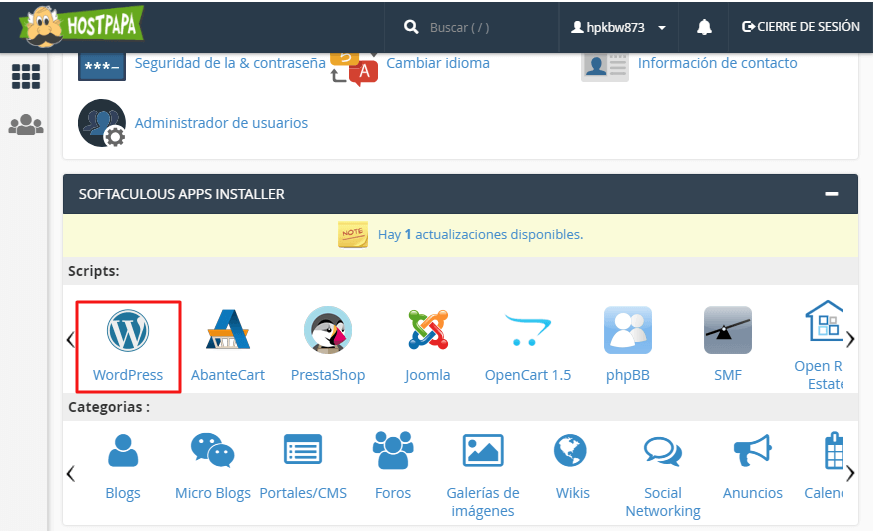Click the Micro Blogs chat bubbles icon
This screenshot has height=531, width=873.
(x=213, y=450)
